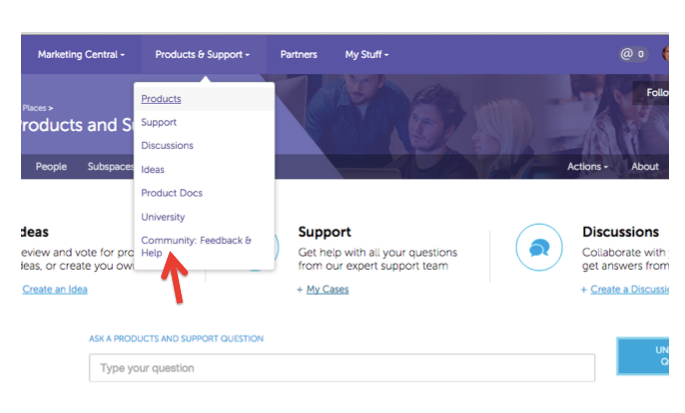This screenshot has width=685, height=413.
Task: Focus the Type your question field
Action: pos(342,368)
